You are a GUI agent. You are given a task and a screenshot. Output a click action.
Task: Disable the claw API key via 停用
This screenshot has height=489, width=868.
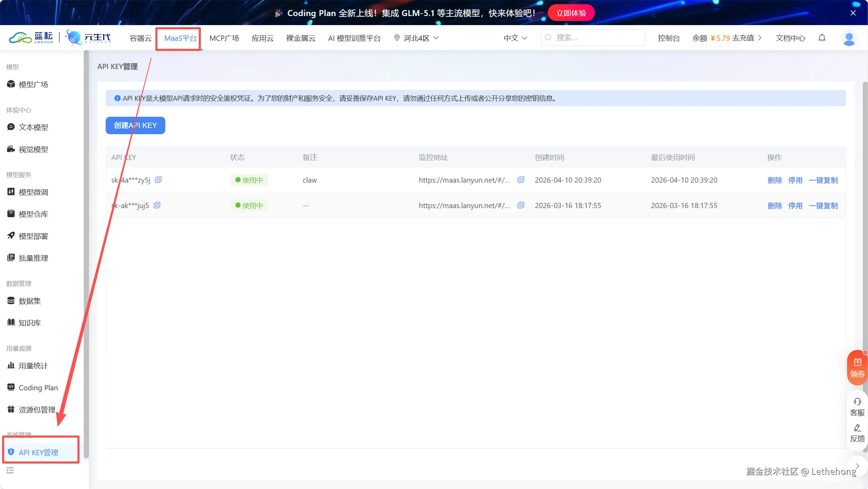[795, 180]
